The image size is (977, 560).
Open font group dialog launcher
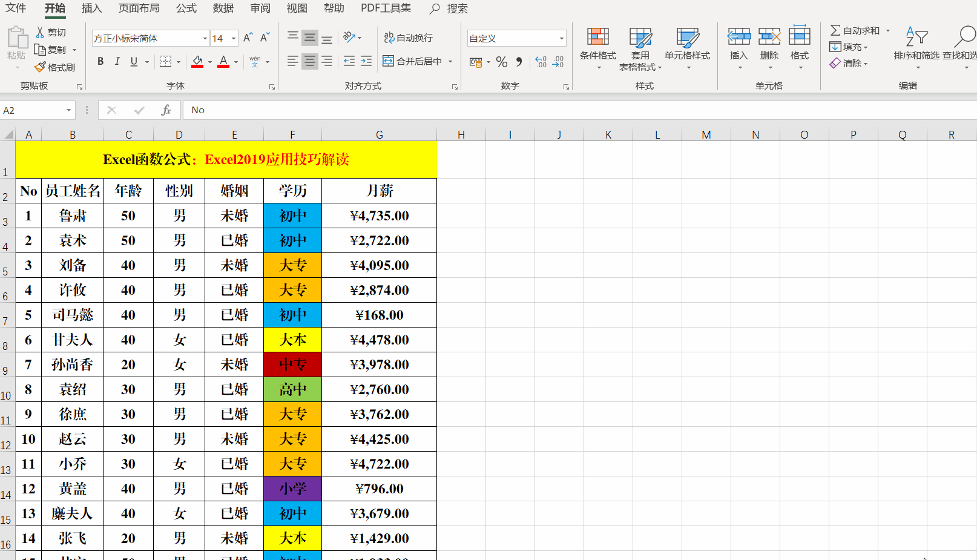[272, 87]
